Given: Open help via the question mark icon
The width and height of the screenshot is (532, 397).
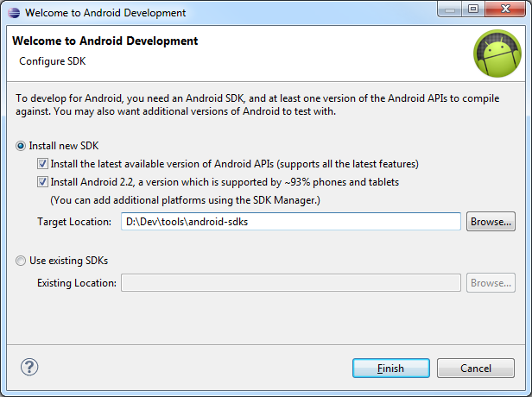Looking at the screenshot, I should (29, 367).
